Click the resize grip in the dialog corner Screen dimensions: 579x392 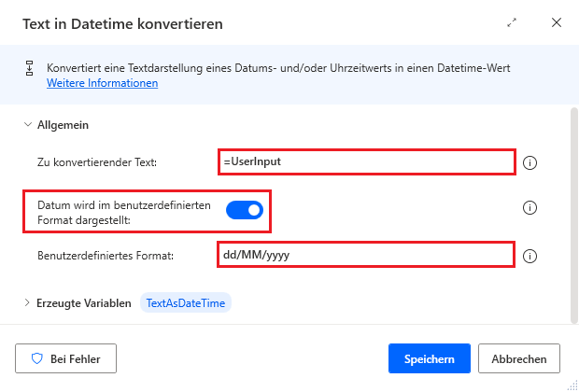tap(572, 385)
